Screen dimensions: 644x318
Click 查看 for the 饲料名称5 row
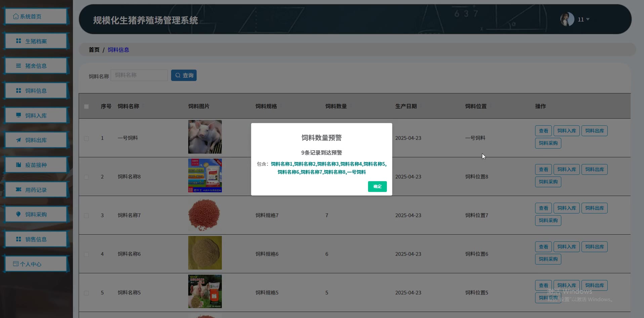tap(543, 285)
